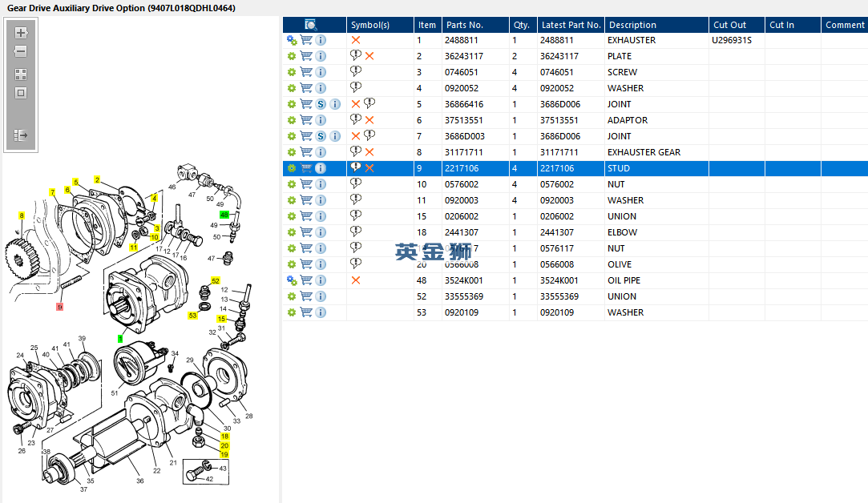Select yellow hotspot 11 on the diagram
Screen dimensions: 868x503
[133, 247]
